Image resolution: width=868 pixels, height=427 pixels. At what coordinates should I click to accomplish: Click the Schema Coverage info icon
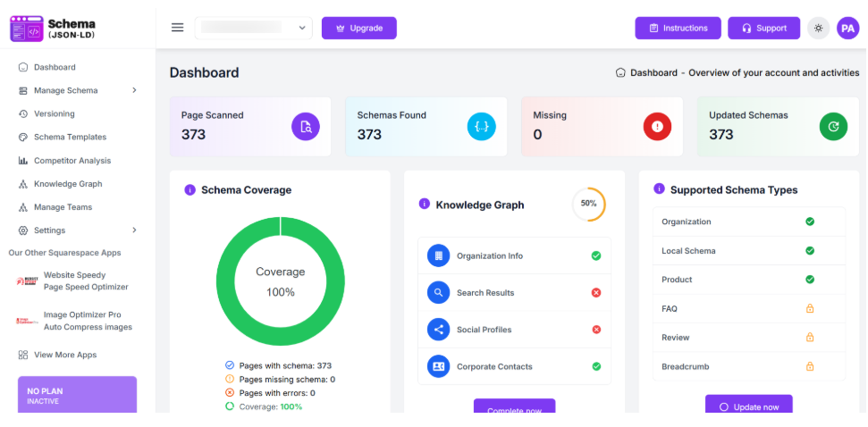pos(190,189)
